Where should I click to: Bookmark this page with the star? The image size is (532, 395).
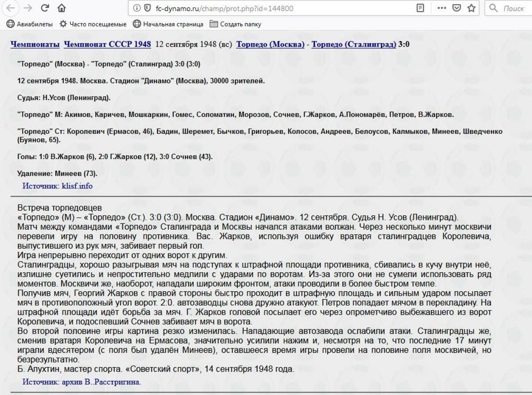pyautogui.click(x=471, y=8)
